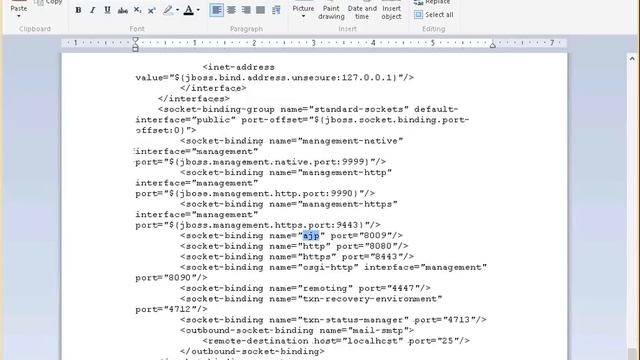Image resolution: width=640 pixels, height=360 pixels.
Task: Click text name="management-https"
Action: [333, 204]
